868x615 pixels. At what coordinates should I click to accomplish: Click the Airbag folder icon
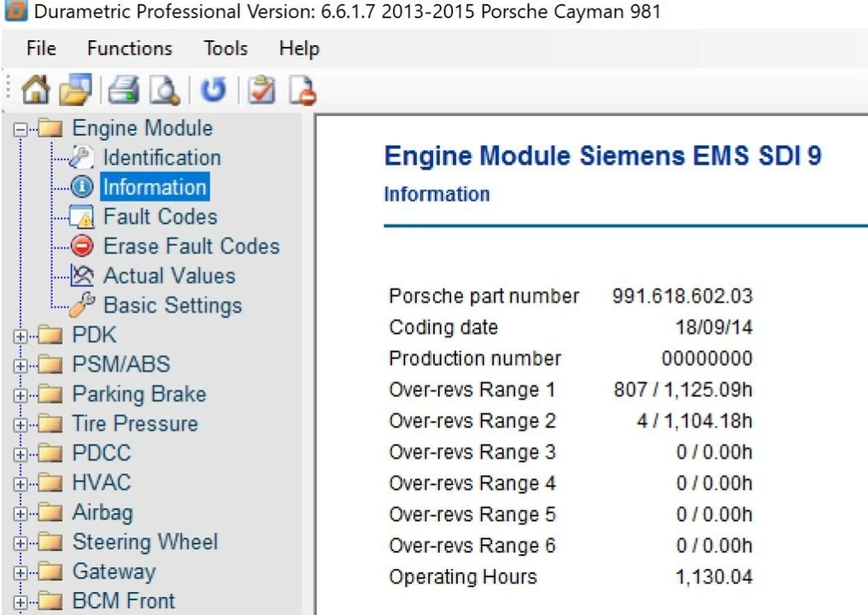coord(50,512)
